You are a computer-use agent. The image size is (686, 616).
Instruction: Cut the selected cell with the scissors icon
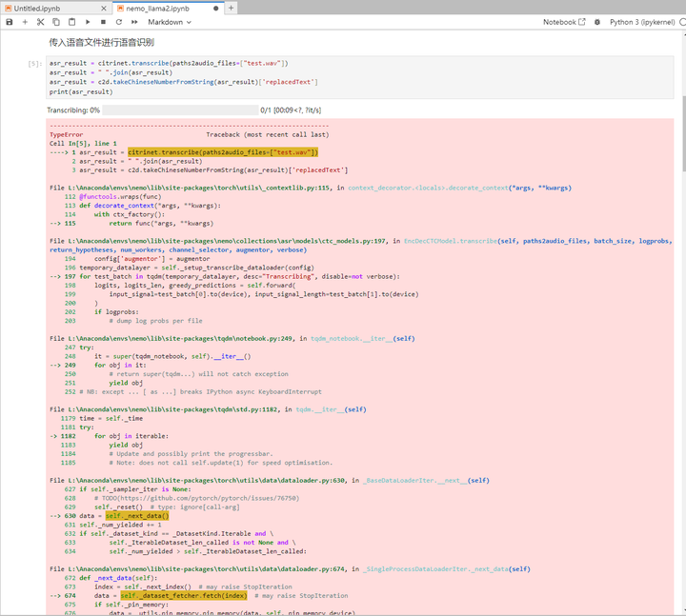41,22
